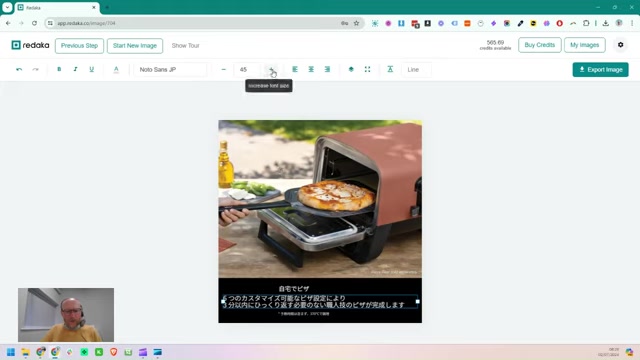
Task: Open the text color picker
Action: (116, 69)
